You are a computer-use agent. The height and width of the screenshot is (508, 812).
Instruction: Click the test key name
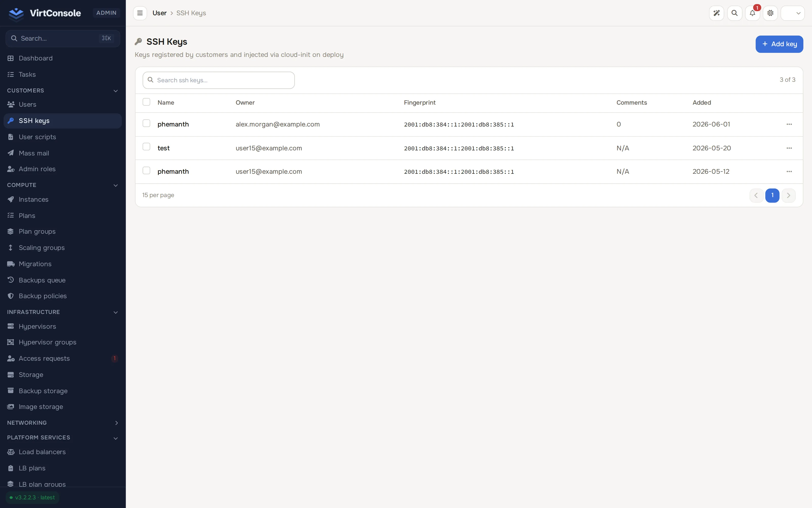163,148
